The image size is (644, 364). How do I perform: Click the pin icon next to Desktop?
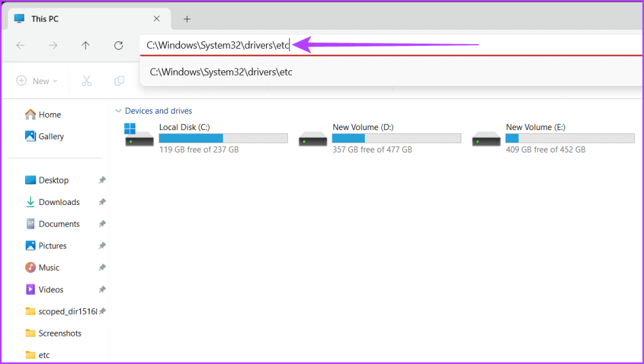(103, 180)
